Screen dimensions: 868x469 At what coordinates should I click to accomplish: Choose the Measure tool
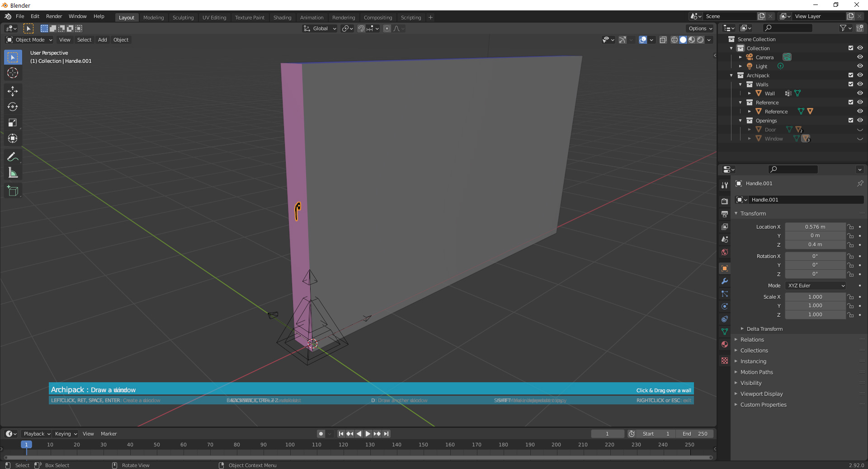click(x=13, y=173)
